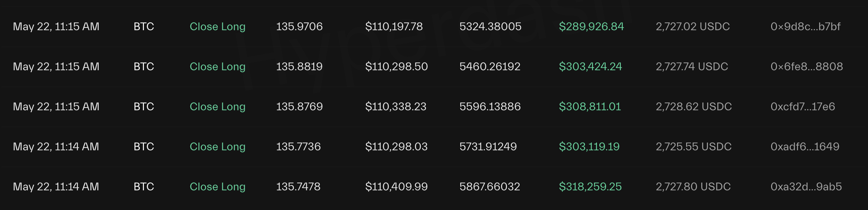Select the $303,424.24 closed PnL cell
Screen dimensions: 868x210
pyautogui.click(x=590, y=67)
